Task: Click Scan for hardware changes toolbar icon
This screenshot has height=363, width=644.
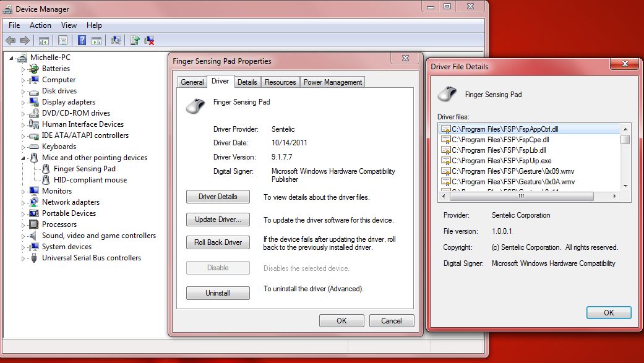Action: (x=116, y=40)
